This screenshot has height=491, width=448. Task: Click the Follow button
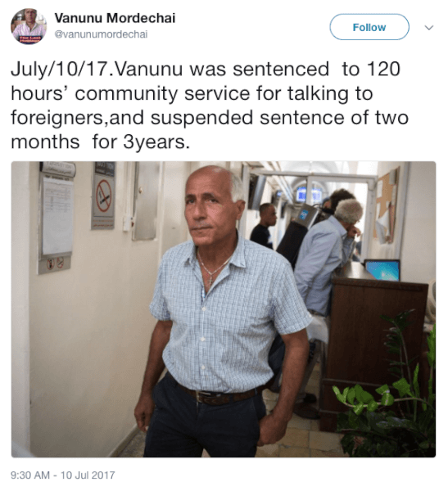click(x=369, y=27)
